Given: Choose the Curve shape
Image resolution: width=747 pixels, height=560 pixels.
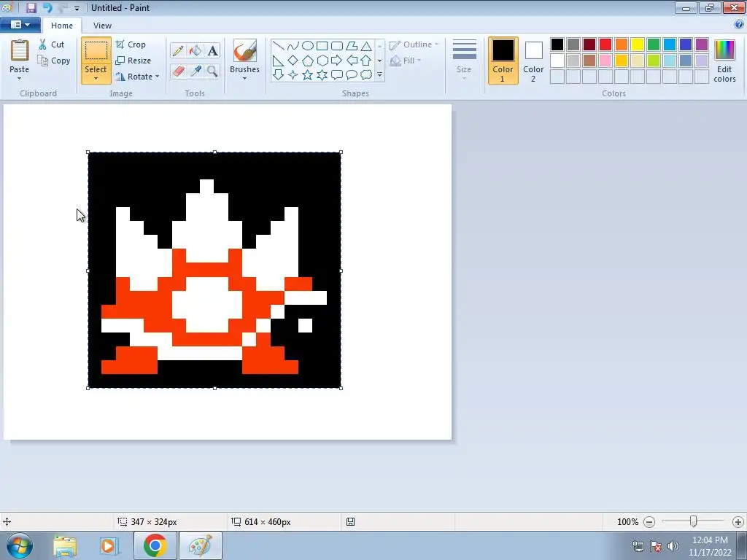Looking at the screenshot, I should click(293, 46).
